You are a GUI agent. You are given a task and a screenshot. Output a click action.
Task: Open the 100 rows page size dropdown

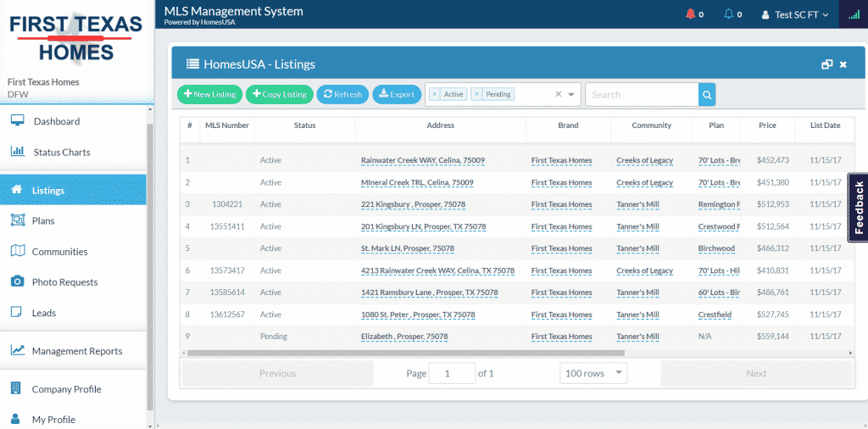click(x=593, y=373)
